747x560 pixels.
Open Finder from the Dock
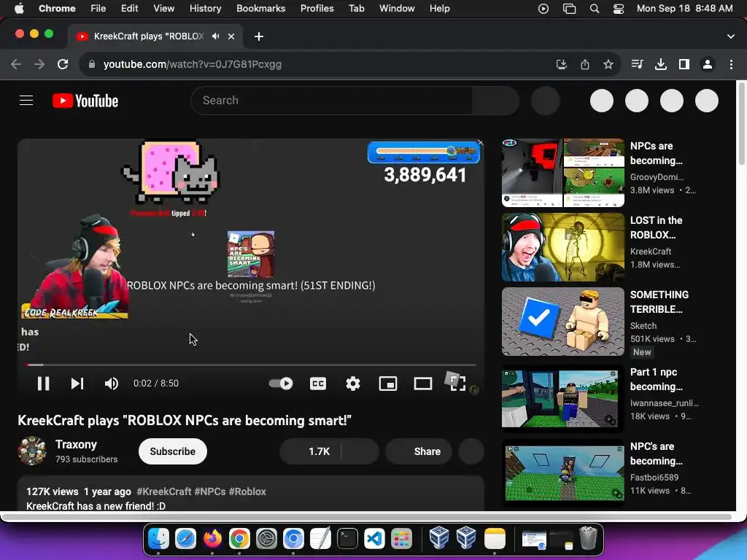tap(158, 539)
